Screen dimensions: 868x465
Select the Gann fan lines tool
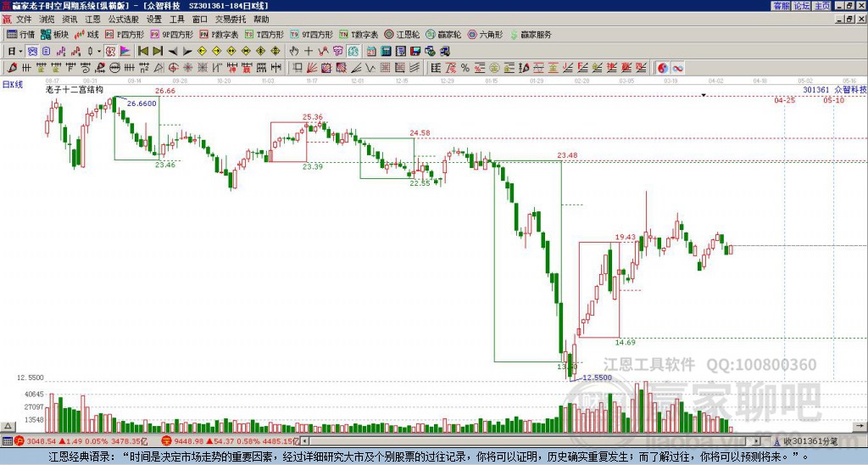pos(312,68)
